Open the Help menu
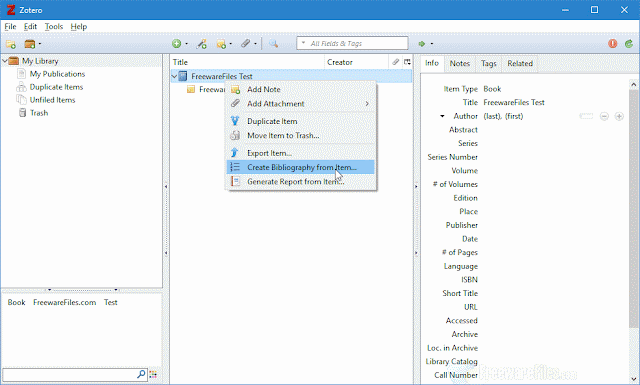The height and width of the screenshot is (385, 640). point(78,27)
